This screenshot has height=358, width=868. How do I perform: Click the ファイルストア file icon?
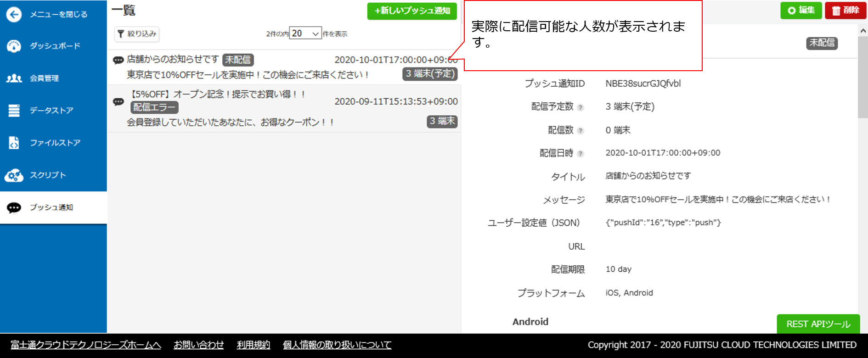point(14,143)
